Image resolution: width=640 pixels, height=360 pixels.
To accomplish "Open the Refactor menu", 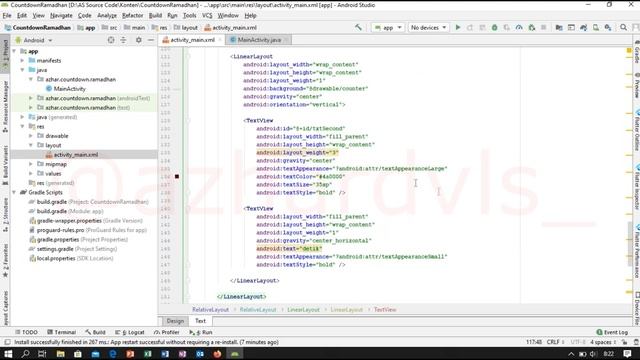I will click(133, 16).
